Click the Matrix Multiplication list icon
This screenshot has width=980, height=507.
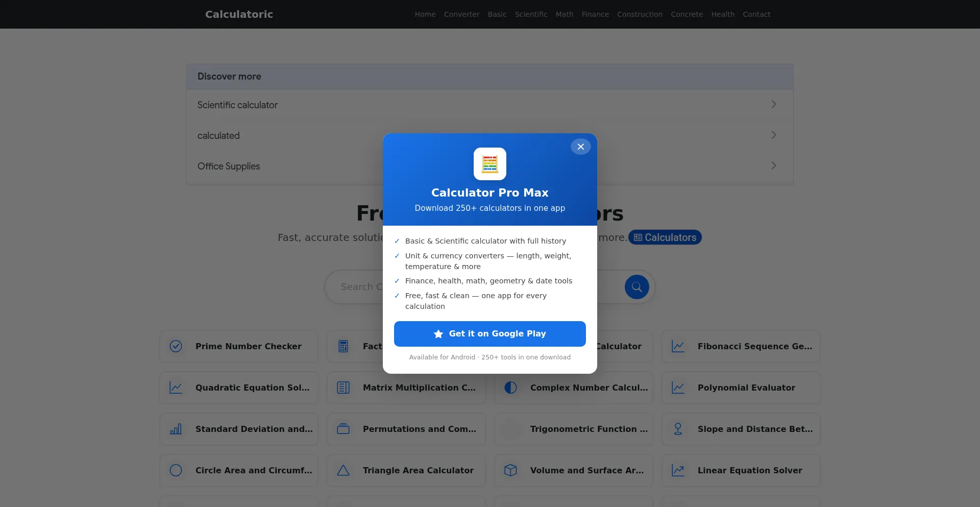pyautogui.click(x=344, y=388)
